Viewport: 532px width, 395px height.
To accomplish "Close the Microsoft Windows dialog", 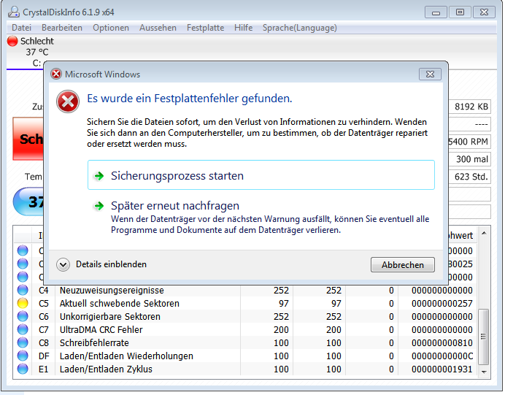I will pos(430,74).
